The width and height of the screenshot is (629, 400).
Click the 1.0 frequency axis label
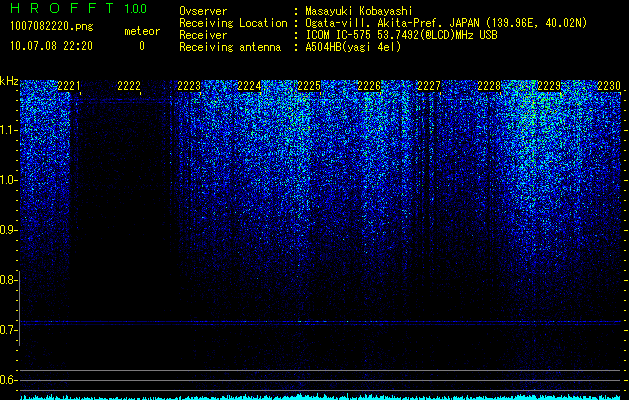(7, 180)
